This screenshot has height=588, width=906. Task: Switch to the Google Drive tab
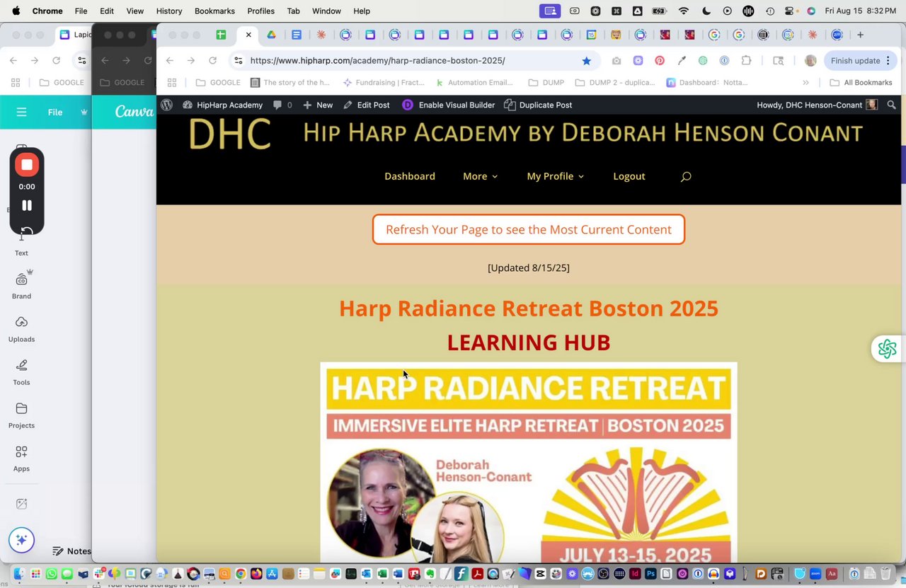pos(271,35)
